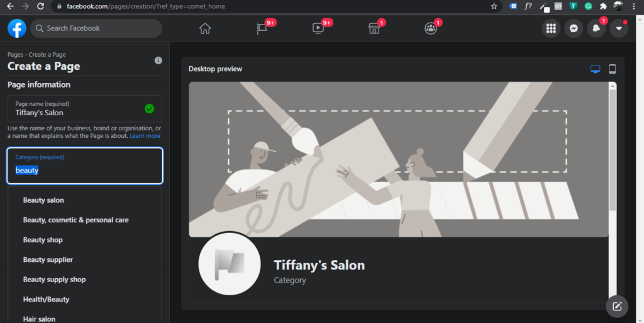The width and height of the screenshot is (644, 323).
Task: Click the new message compose icon
Action: (x=617, y=306)
